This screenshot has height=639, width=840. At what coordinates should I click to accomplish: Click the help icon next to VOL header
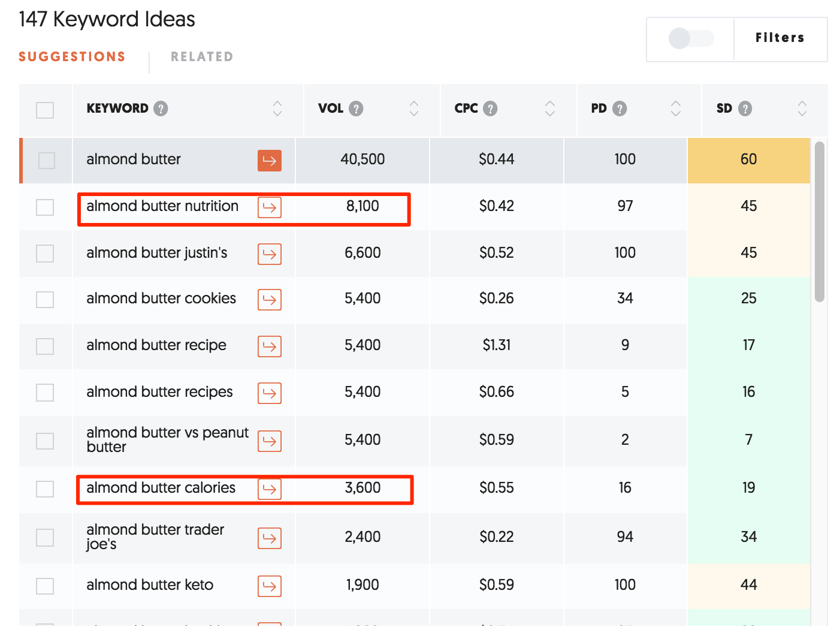pos(356,108)
